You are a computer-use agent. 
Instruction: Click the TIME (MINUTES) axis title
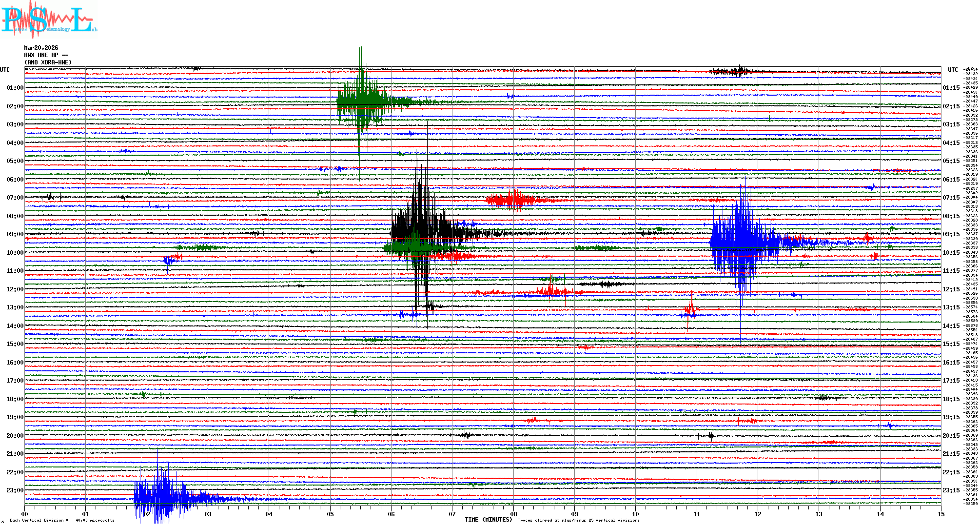click(x=489, y=520)
